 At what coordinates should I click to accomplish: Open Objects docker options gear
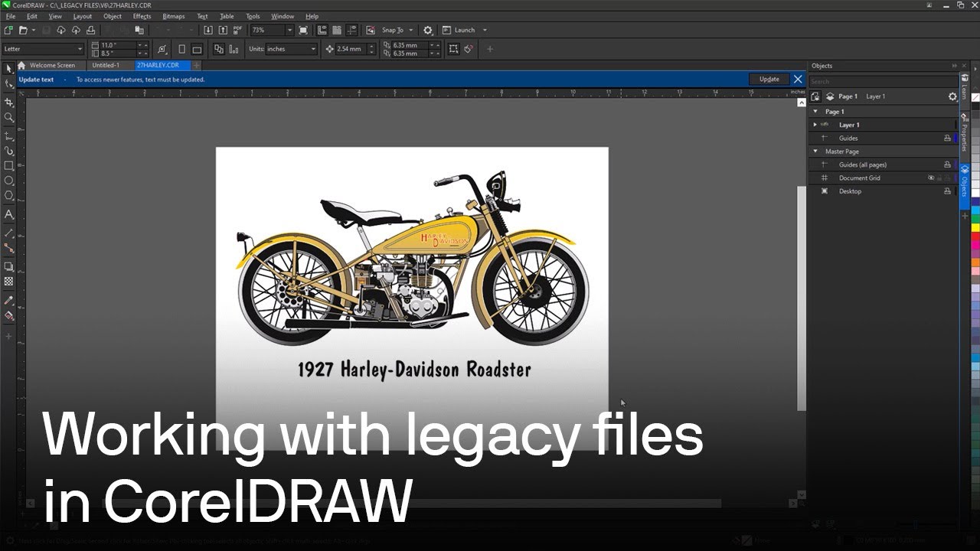point(952,96)
